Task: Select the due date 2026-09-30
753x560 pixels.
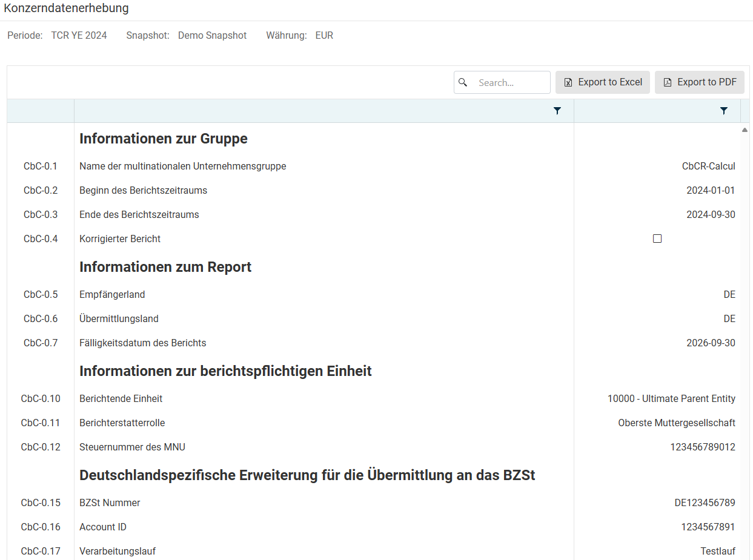Action: click(711, 343)
